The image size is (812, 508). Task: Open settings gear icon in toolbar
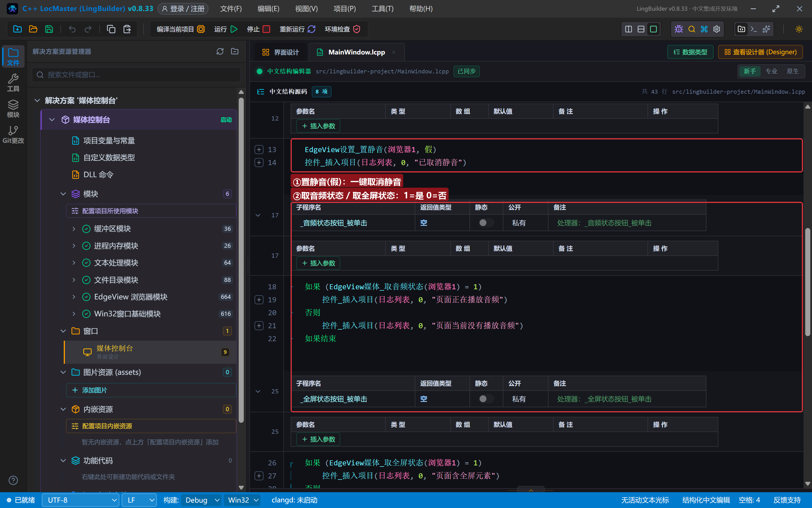717,29
